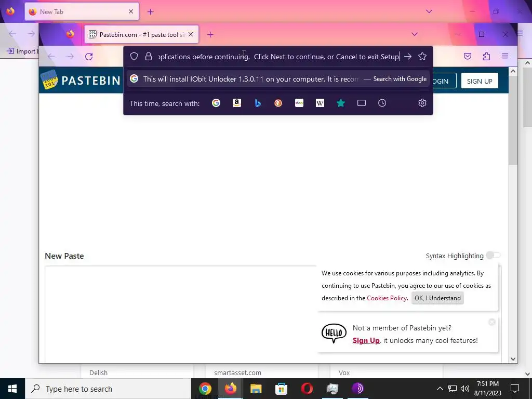Click Import bookmarks in back window
The height and width of the screenshot is (399, 532).
22,51
